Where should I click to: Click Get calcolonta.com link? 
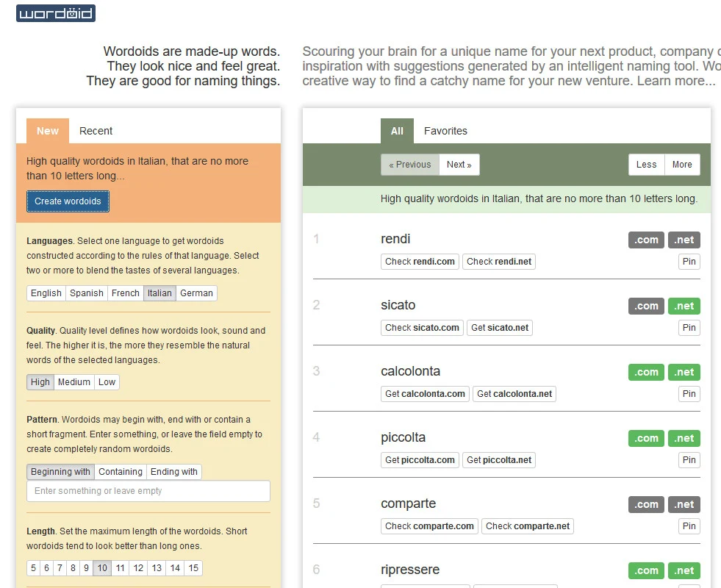(x=425, y=394)
